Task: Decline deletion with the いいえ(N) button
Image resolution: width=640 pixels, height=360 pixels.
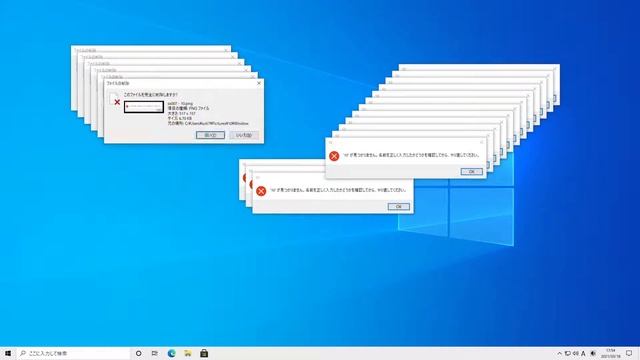Action: point(244,135)
